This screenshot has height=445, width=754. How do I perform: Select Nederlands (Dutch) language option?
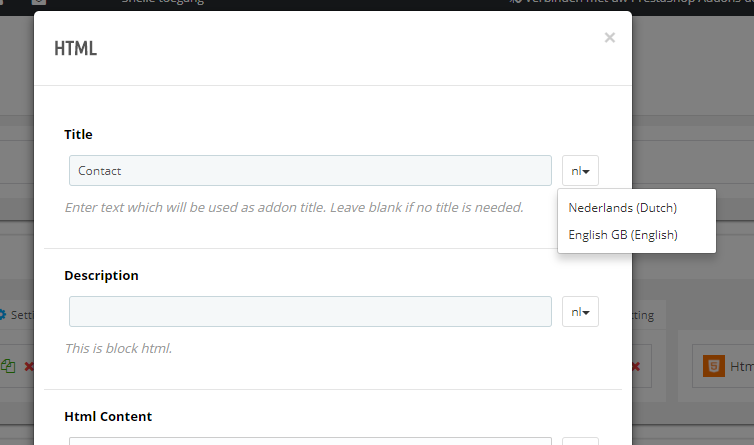coord(622,208)
